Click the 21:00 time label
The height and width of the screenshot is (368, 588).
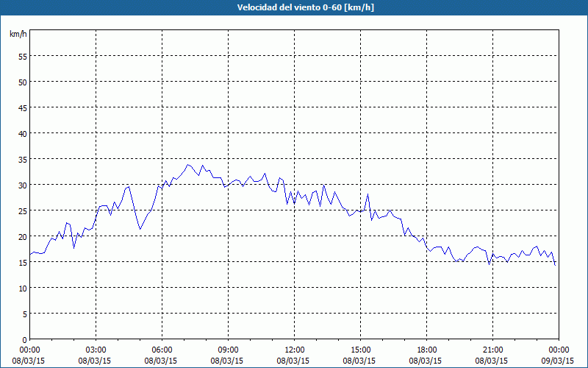click(x=492, y=350)
